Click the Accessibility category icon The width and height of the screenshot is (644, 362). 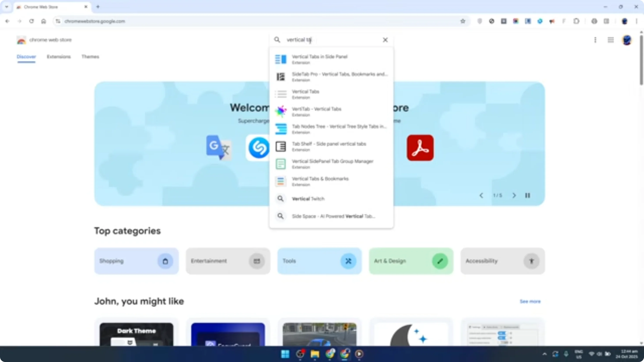pyautogui.click(x=532, y=261)
